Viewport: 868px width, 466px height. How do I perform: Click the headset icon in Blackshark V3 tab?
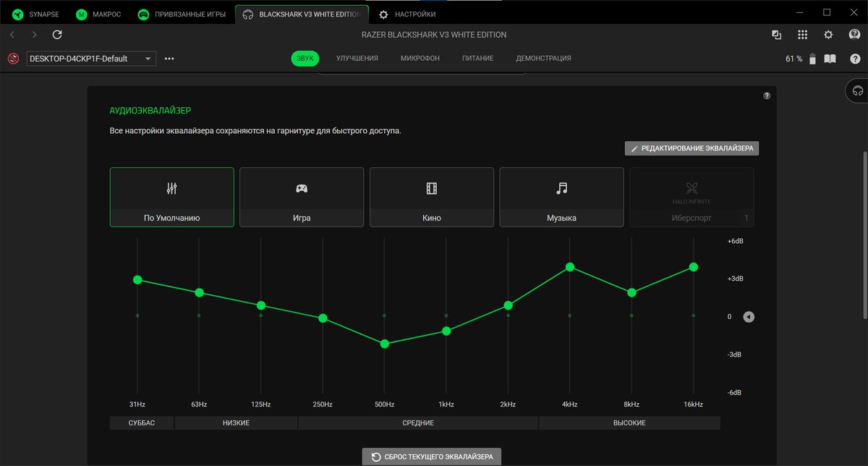248,14
